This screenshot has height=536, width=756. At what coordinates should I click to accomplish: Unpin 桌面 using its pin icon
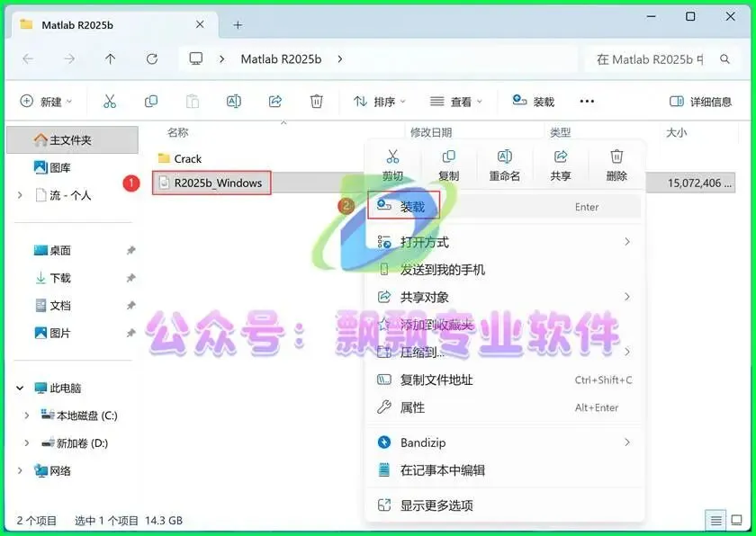pos(130,250)
